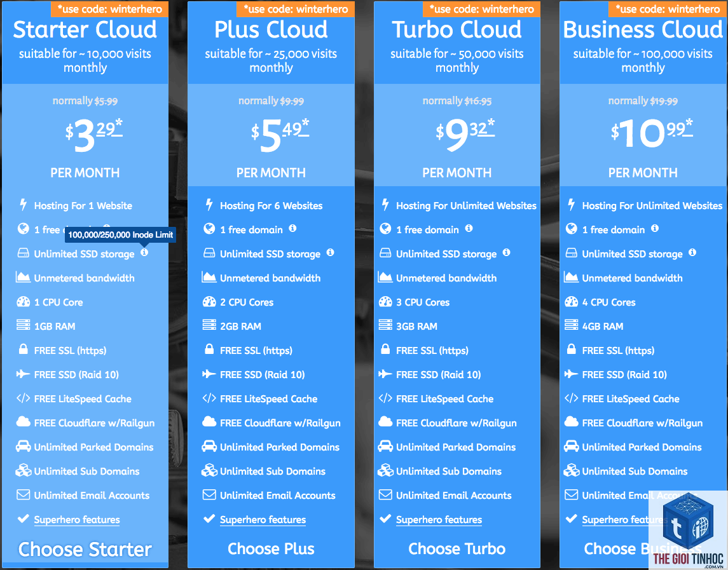Click info icon beside Turbo Cloud free domain
Image resolution: width=728 pixels, height=570 pixels.
point(469,228)
